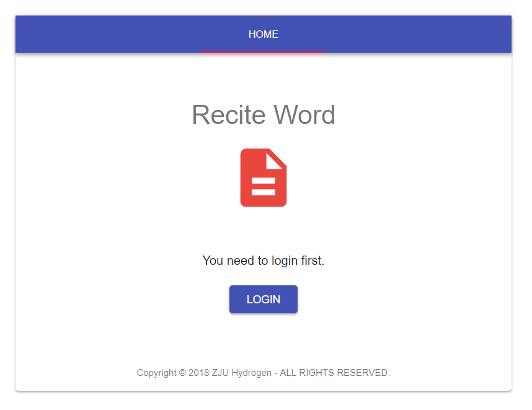Click the red document icon

pos(264,177)
